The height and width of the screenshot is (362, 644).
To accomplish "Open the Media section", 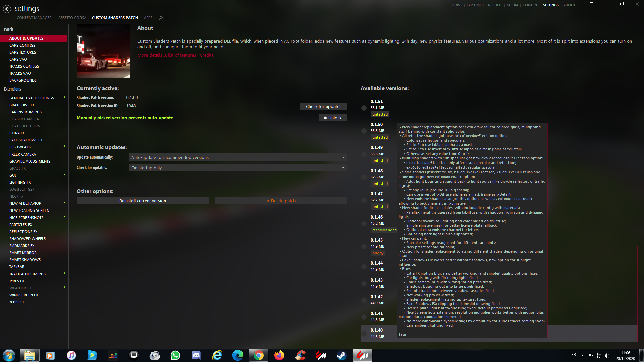I will coord(512,5).
